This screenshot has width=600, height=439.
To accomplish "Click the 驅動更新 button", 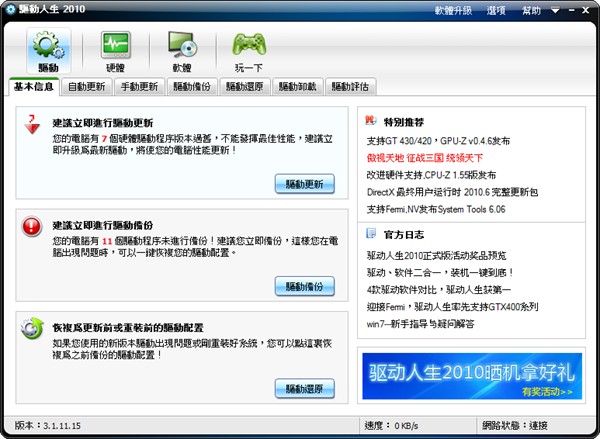I will pyautogui.click(x=305, y=184).
